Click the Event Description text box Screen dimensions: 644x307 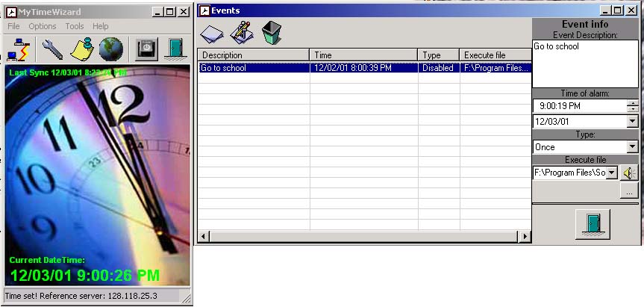pyautogui.click(x=585, y=63)
